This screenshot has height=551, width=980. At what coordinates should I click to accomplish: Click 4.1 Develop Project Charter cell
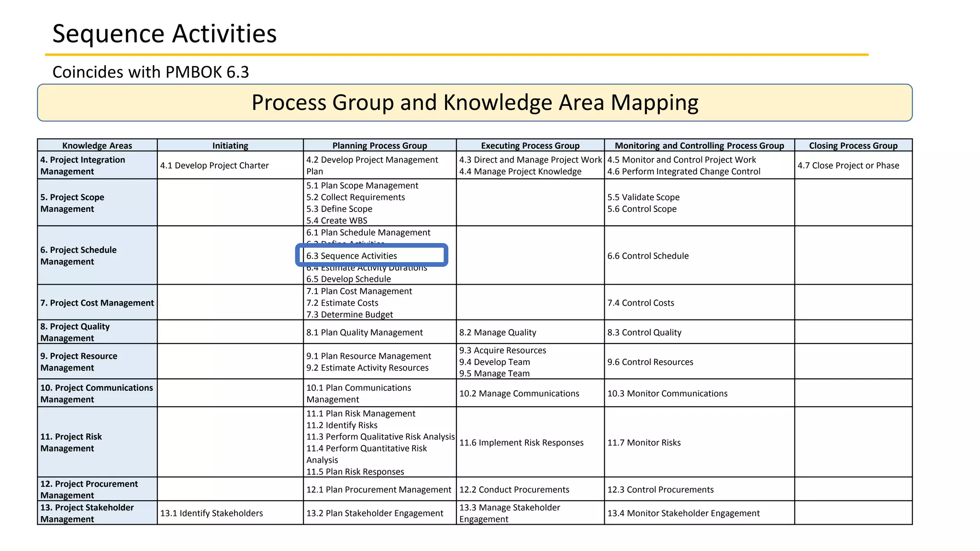pos(214,165)
